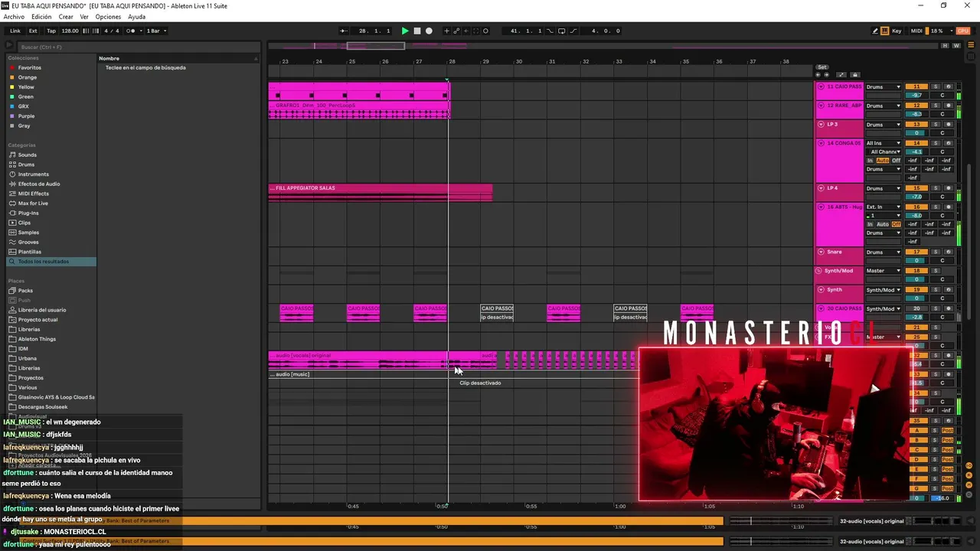Toggle the Punch-Out switch icon
This screenshot has width=980, height=551.
(x=573, y=31)
